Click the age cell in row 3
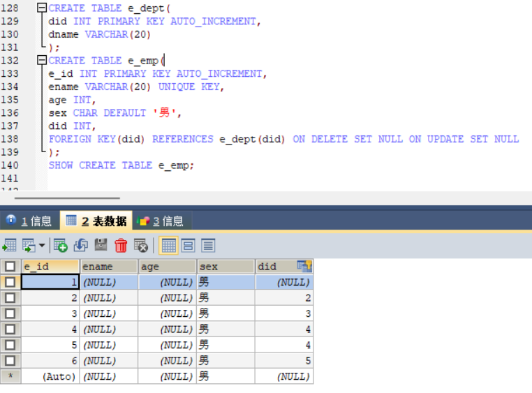532x393 pixels. 168,313
